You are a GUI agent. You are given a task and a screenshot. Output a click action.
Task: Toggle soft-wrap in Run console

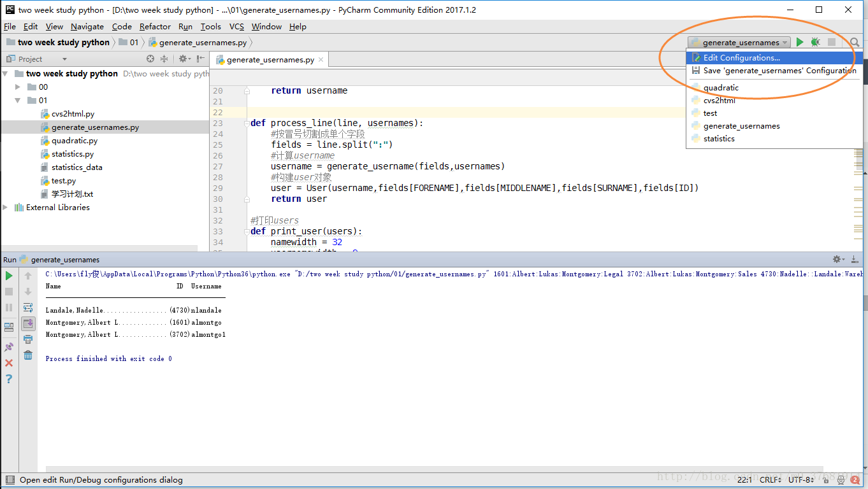28,308
